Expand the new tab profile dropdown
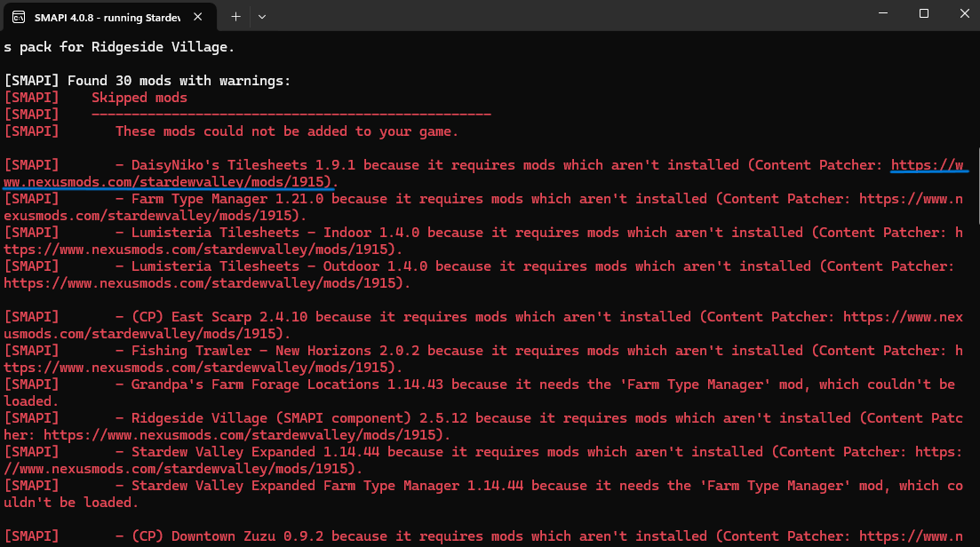Screen dimensions: 980x547 262,16
